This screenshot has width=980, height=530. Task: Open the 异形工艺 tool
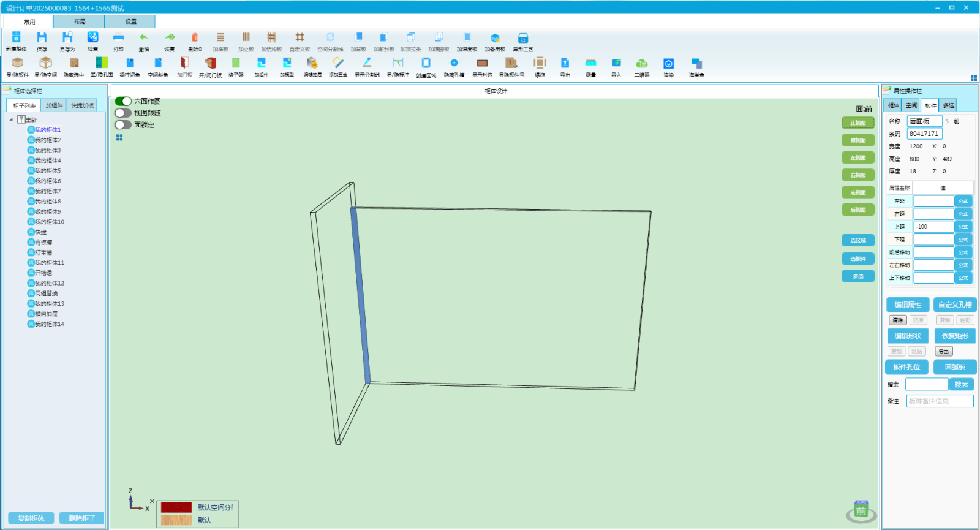tap(522, 38)
